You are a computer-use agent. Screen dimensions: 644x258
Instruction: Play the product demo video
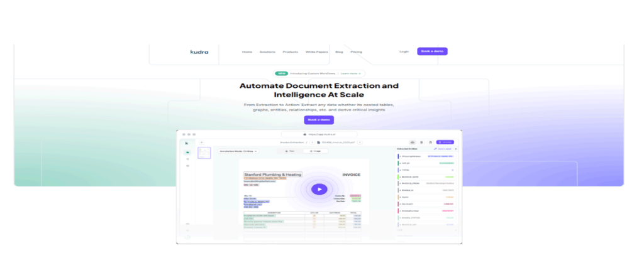[x=319, y=188]
